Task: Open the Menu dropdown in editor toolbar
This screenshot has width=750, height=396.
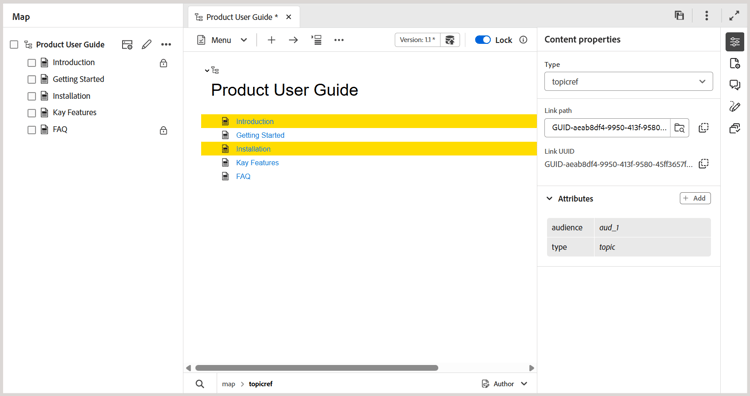Action: 222,40
